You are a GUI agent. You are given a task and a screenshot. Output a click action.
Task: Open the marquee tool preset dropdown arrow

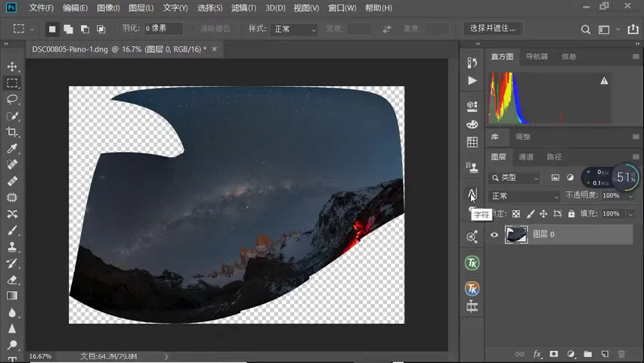tap(32, 29)
